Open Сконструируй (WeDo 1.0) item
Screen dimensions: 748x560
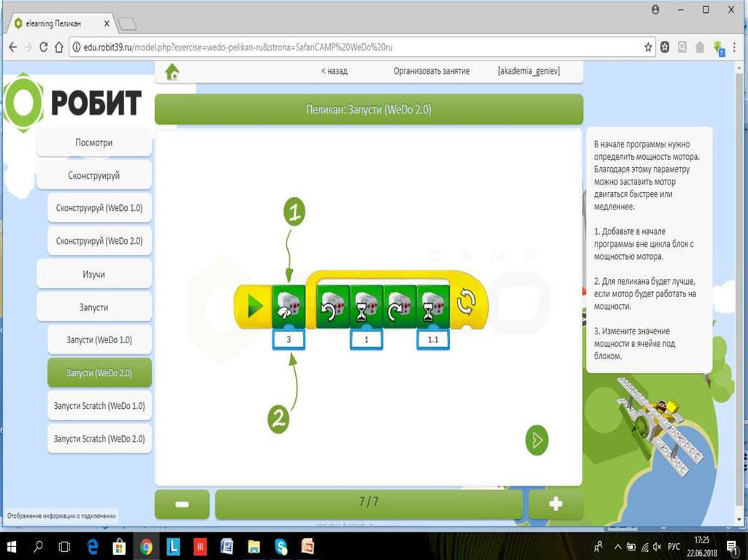click(99, 208)
